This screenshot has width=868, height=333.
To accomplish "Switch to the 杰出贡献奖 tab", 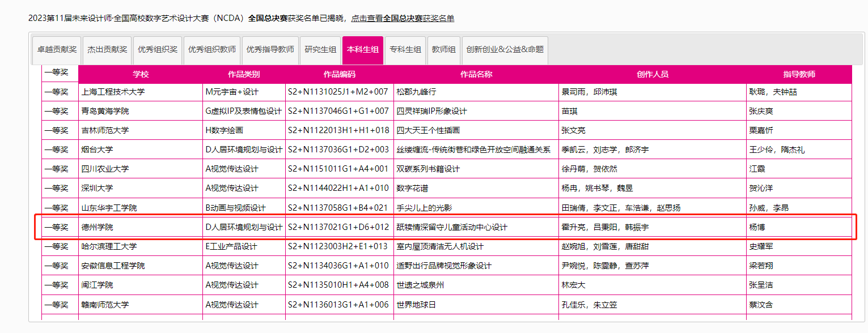I will pyautogui.click(x=107, y=50).
